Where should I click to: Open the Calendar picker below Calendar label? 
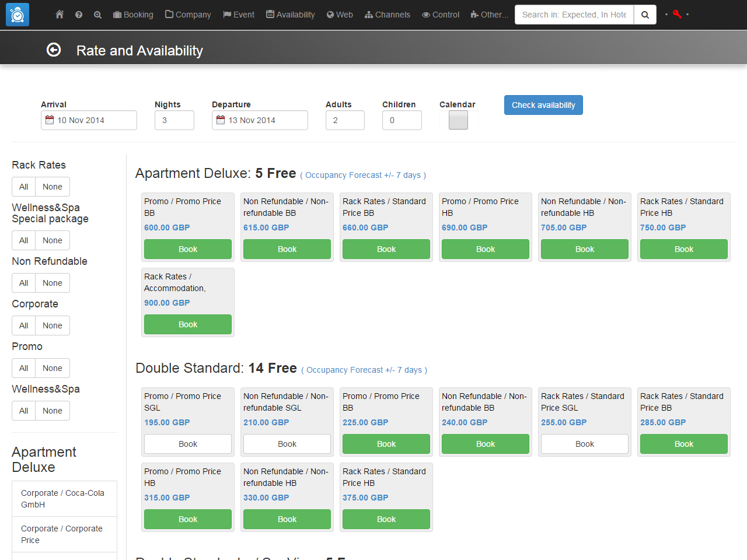(x=458, y=120)
